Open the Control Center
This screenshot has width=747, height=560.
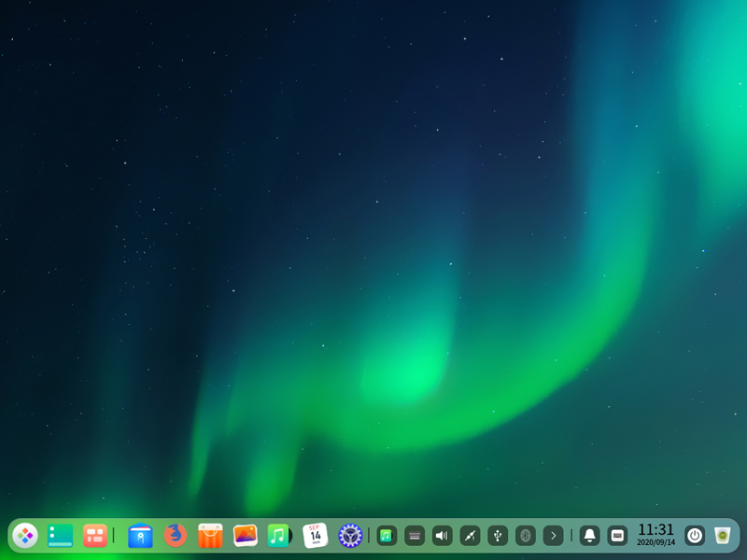point(348,536)
